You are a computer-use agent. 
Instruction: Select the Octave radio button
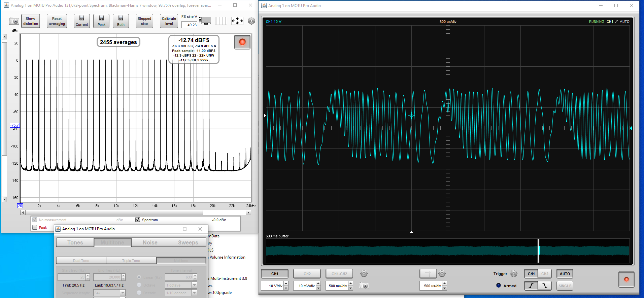click(x=139, y=285)
